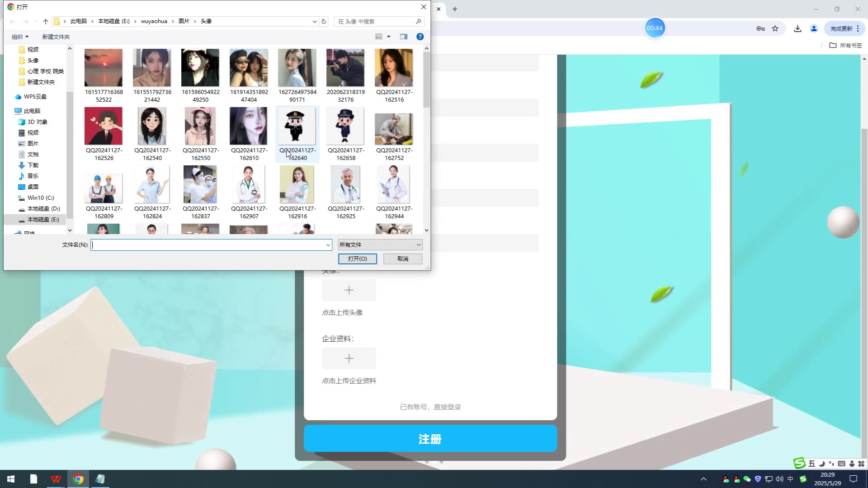Click the 打开(O) button
The image size is (868, 488).
(x=357, y=258)
